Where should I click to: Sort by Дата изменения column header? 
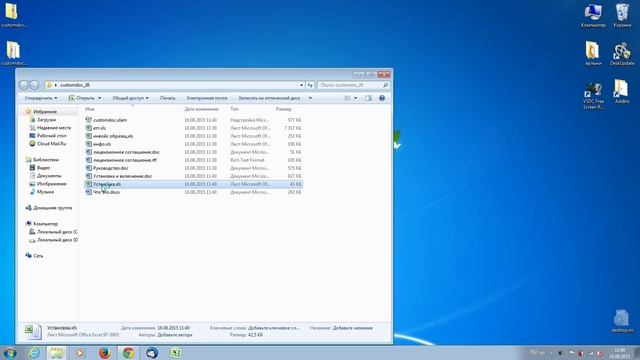201,109
